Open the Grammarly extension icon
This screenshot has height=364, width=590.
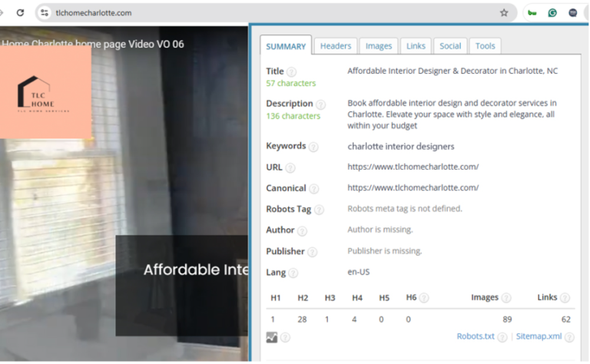click(552, 13)
